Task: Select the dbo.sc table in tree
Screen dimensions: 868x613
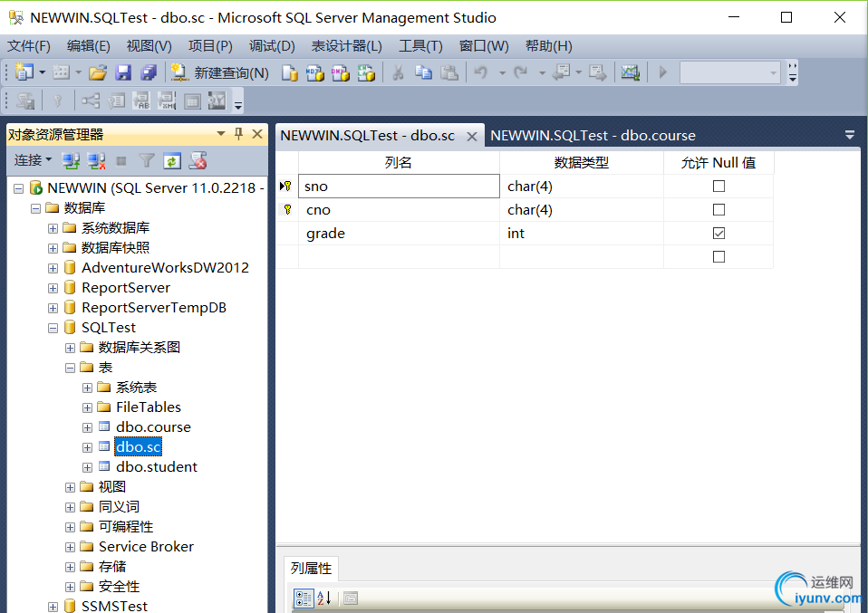Action: 139,447
